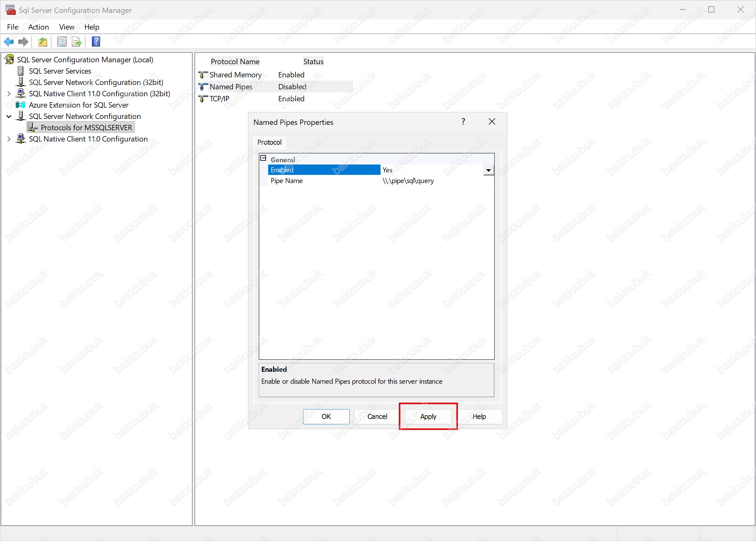Image resolution: width=756 pixels, height=541 pixels.
Task: Click the blue Help question mark icon
Action: 96,42
